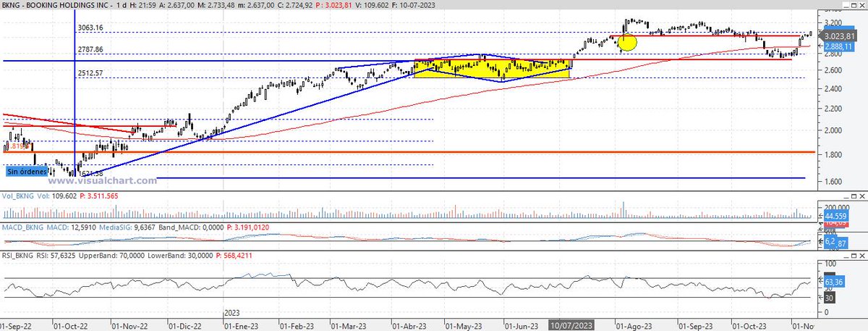Click the 2787.86 level label
This screenshot has width=868, height=331.
tap(92, 50)
